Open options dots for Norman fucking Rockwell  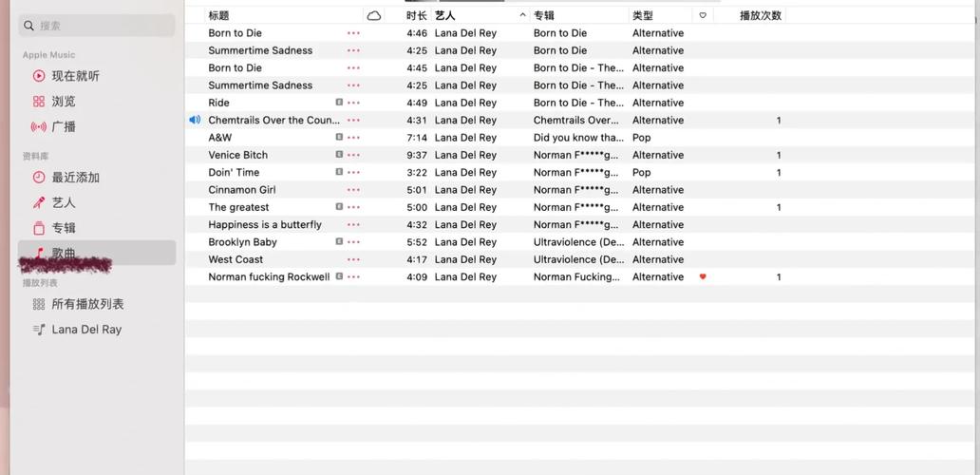pyautogui.click(x=354, y=278)
